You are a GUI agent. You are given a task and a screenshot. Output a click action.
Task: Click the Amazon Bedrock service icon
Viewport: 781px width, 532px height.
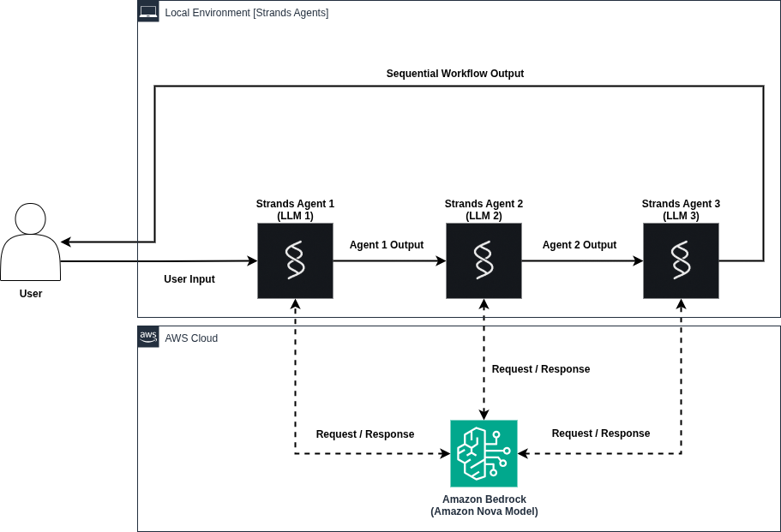click(x=484, y=453)
